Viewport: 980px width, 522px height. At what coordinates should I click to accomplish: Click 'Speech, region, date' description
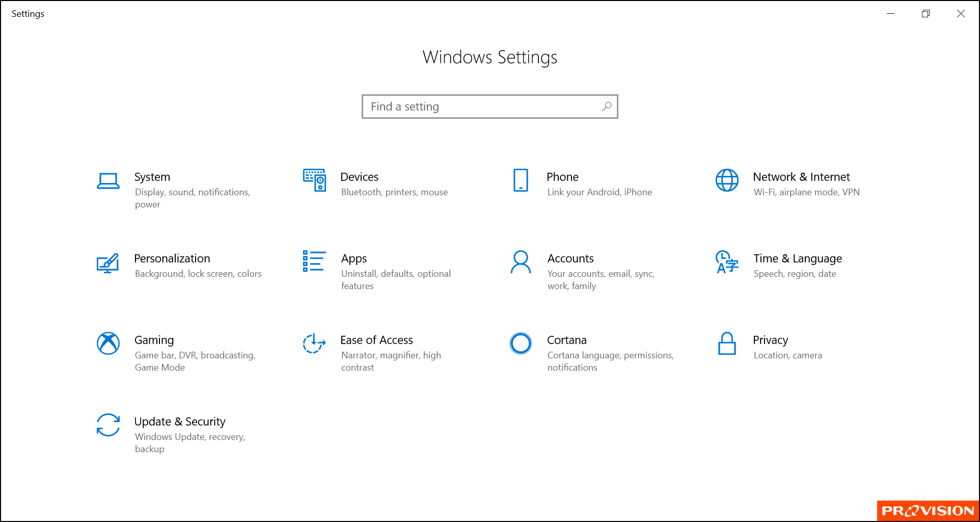pyautogui.click(x=795, y=274)
